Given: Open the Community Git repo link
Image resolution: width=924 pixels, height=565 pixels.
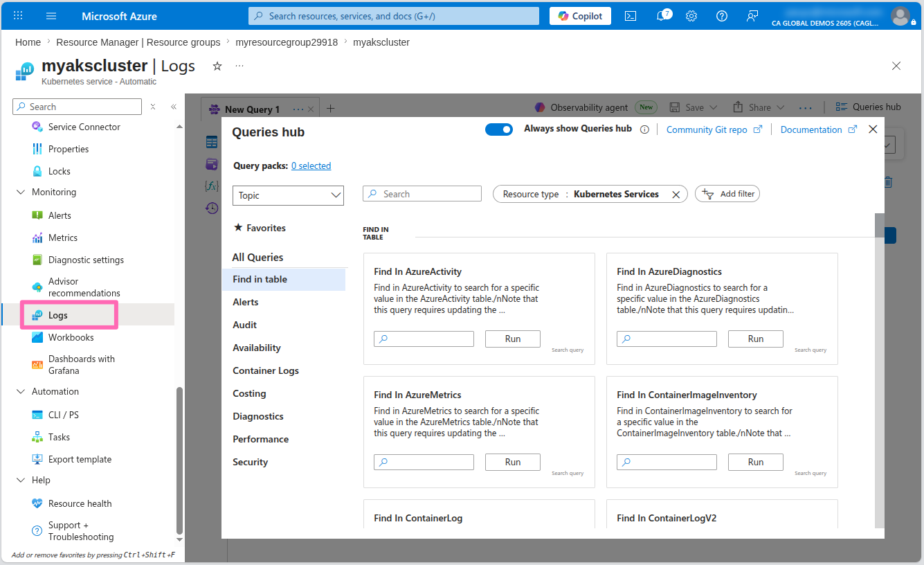Looking at the screenshot, I should [714, 129].
